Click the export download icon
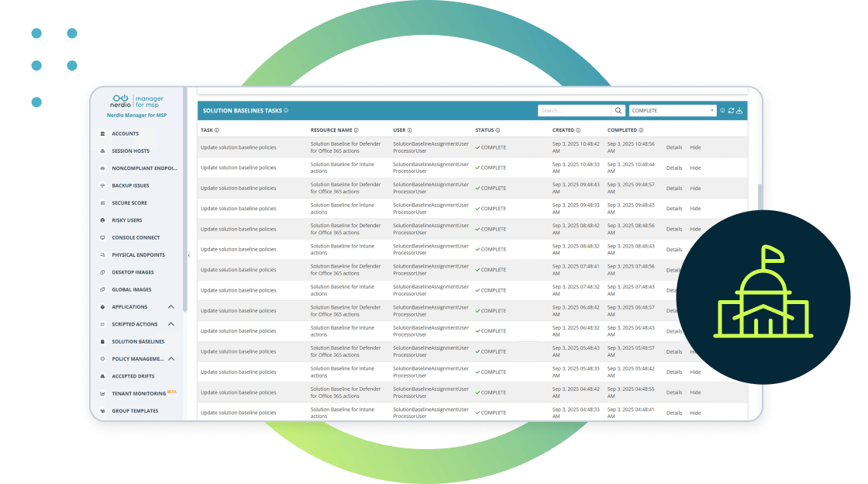 point(739,111)
